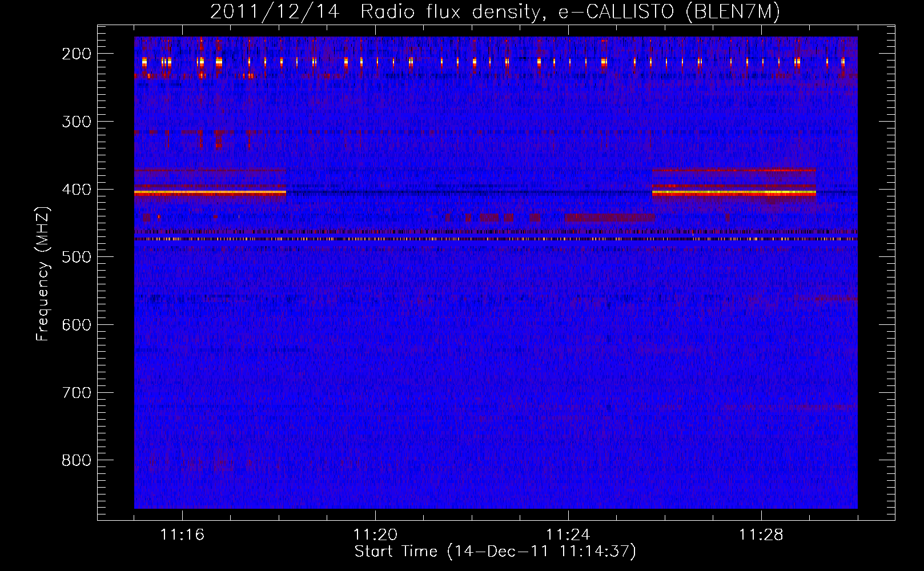
Task: Click the 400 frequency tick label
Action: pyautogui.click(x=77, y=190)
